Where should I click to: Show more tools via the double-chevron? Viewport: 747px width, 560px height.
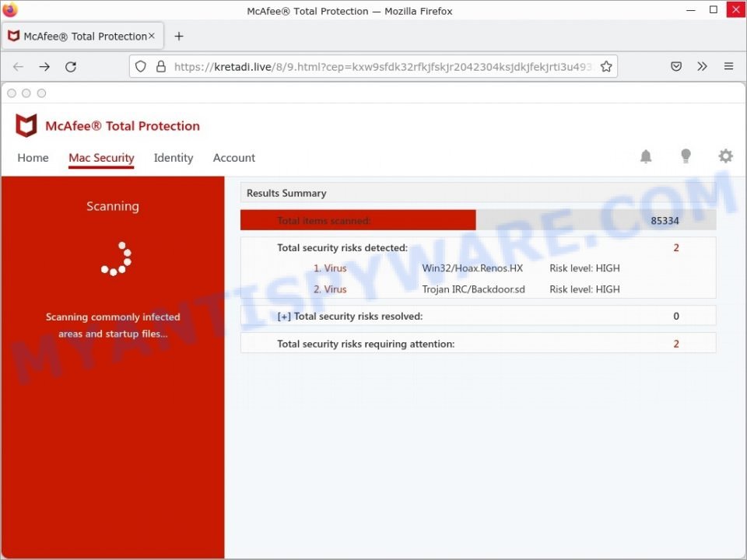702,66
